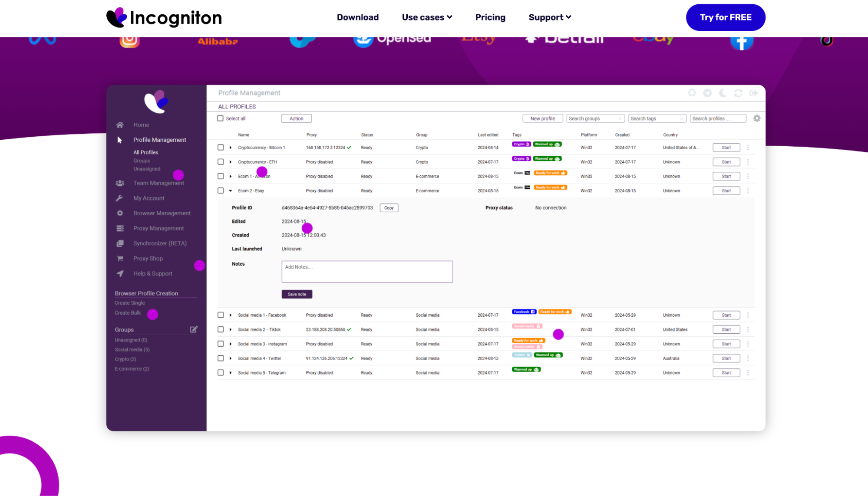Click the Add Notes text field
Screen dimensions: 868x496
367,272
